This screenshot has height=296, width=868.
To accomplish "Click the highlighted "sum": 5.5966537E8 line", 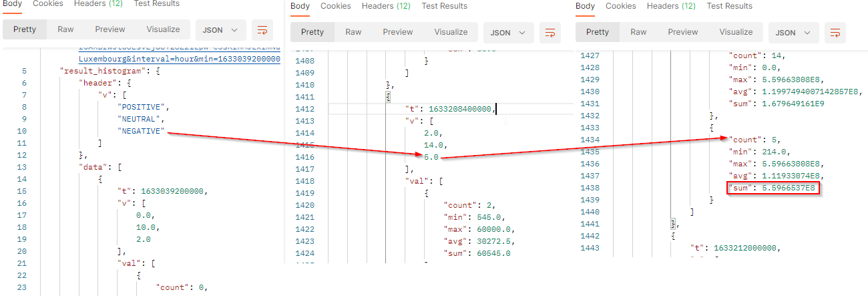I will click(773, 188).
